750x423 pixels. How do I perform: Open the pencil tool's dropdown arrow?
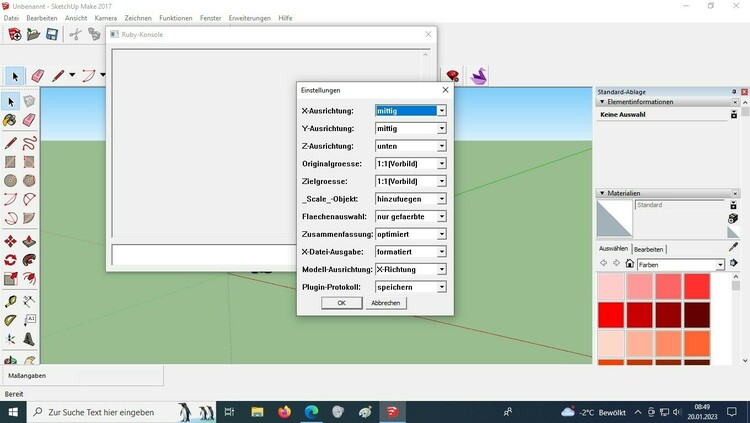[x=72, y=75]
